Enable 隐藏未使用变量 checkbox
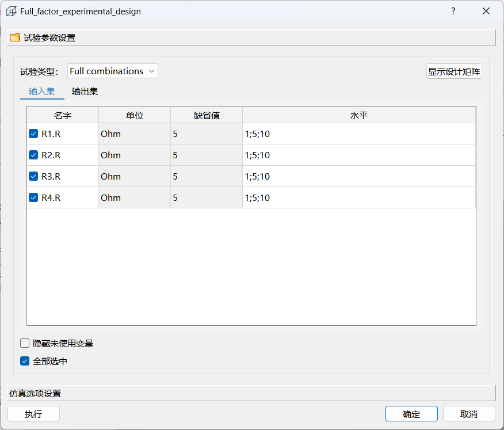 pyautogui.click(x=25, y=343)
